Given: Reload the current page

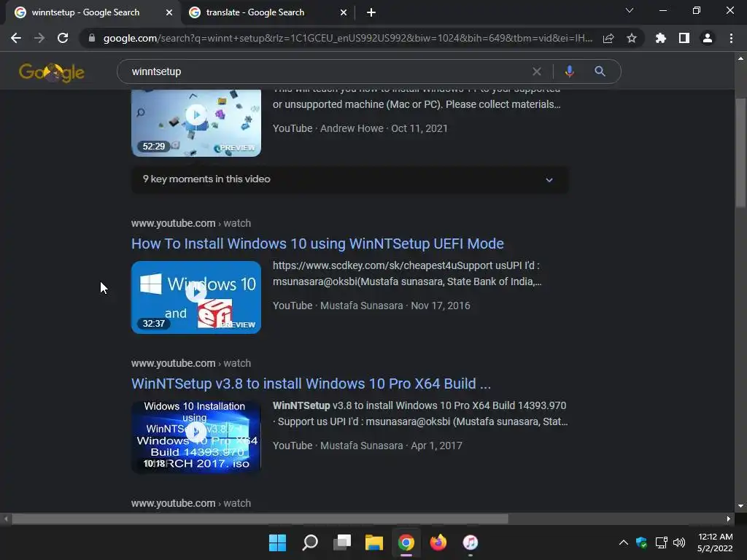Looking at the screenshot, I should coord(63,38).
